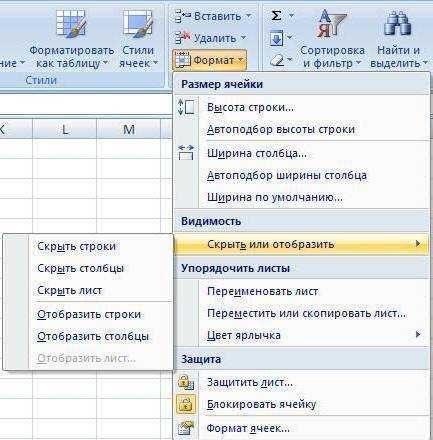433x440 pixels.
Task: Click the Fill down arrow icon
Action: (277, 38)
